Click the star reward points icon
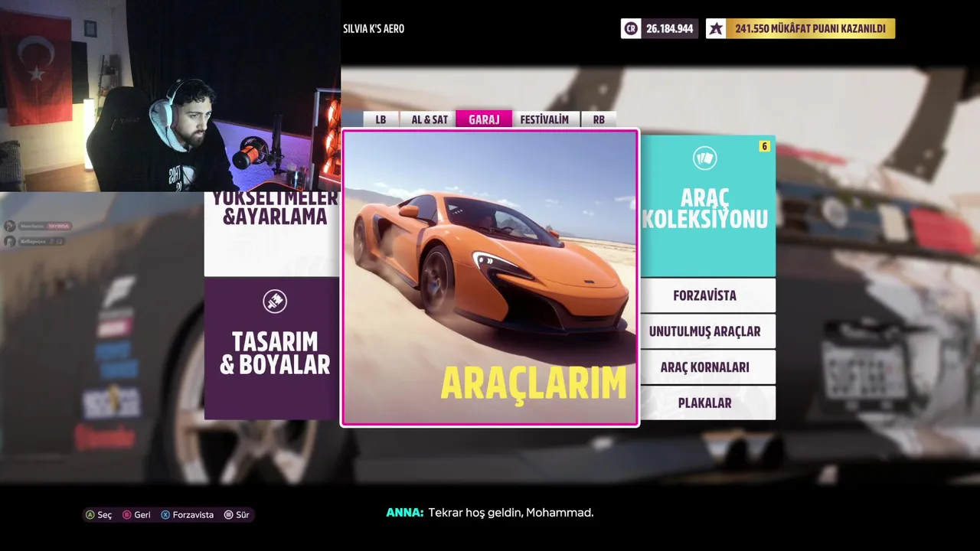 716,29
